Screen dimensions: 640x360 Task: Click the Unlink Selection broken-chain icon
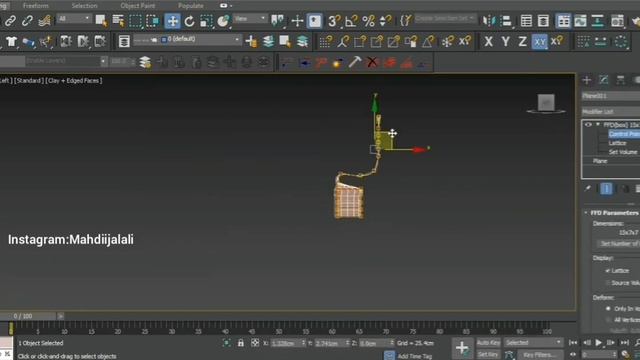pyautogui.click(x=27, y=20)
